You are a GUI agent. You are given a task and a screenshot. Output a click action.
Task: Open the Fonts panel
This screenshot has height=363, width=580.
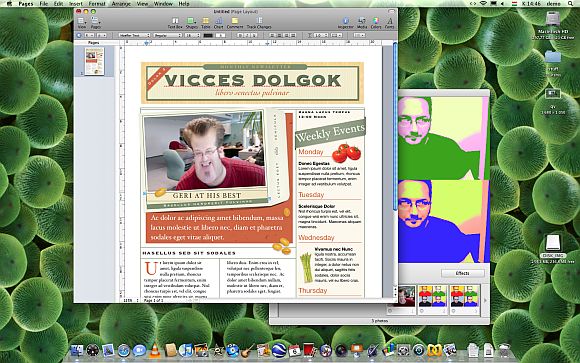390,23
